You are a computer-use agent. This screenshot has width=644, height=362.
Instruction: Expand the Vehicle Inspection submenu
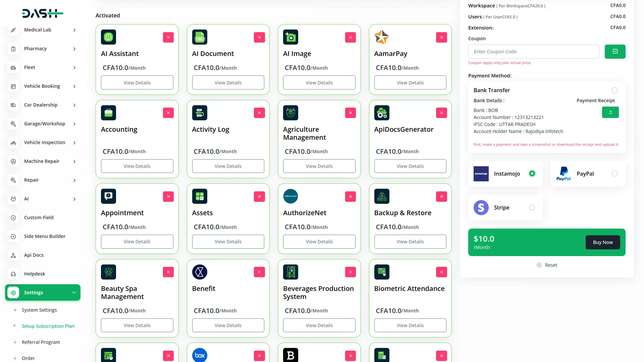(x=74, y=143)
